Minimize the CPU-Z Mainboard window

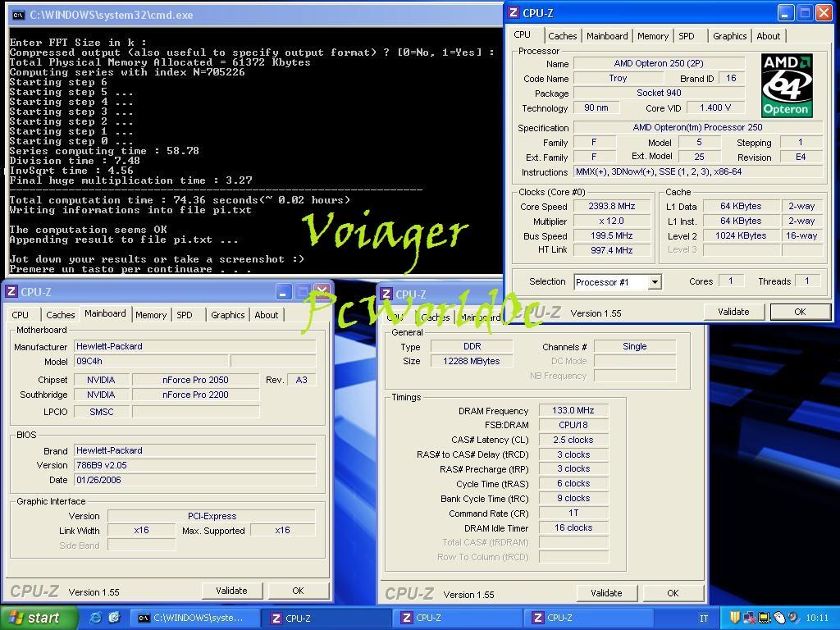tap(284, 292)
